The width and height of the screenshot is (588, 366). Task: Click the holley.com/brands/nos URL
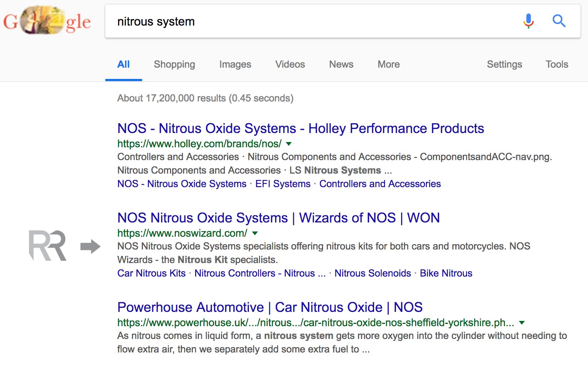[199, 144]
